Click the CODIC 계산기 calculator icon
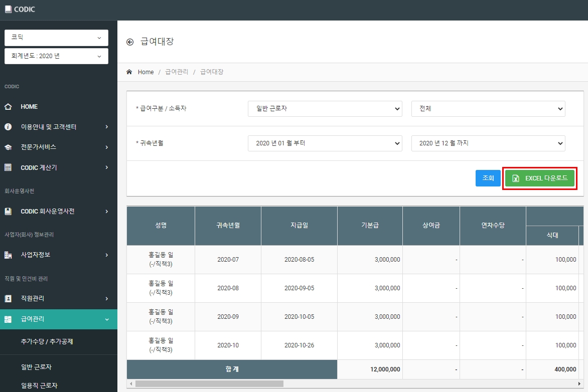 tap(8, 167)
